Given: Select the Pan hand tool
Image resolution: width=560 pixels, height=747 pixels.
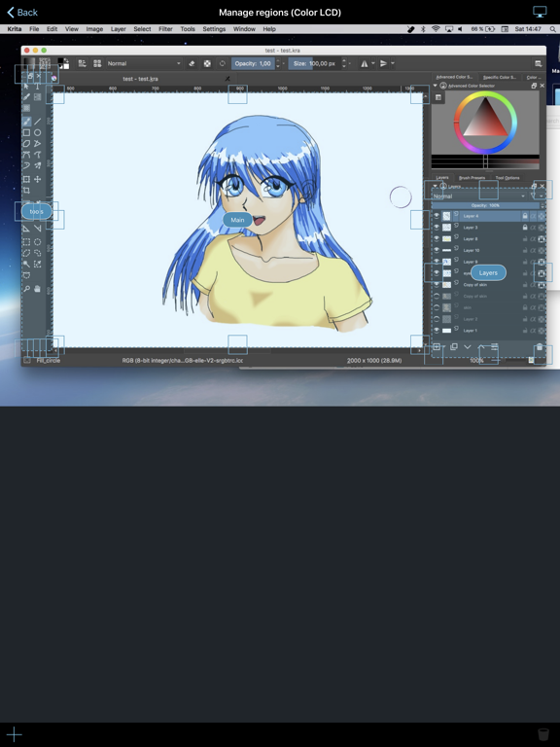Looking at the screenshot, I should (x=38, y=289).
